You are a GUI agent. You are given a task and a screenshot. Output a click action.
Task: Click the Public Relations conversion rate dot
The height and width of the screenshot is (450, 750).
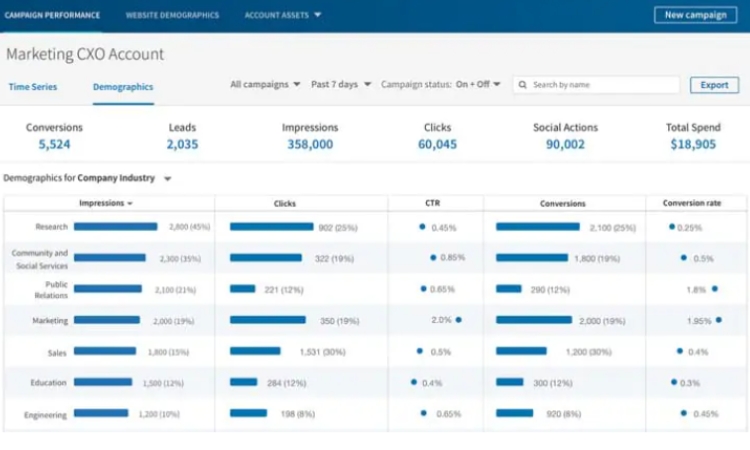click(x=714, y=289)
